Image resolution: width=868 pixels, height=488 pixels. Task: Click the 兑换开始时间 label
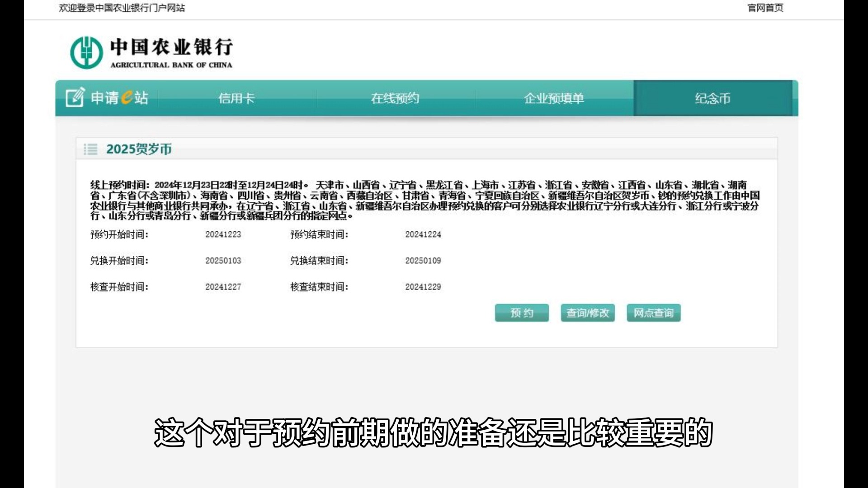(x=119, y=261)
